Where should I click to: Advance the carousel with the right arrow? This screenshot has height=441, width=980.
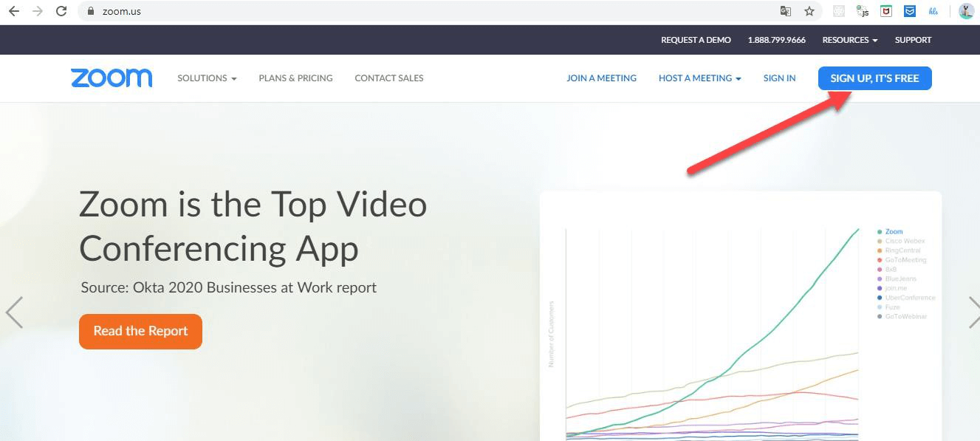(x=975, y=313)
